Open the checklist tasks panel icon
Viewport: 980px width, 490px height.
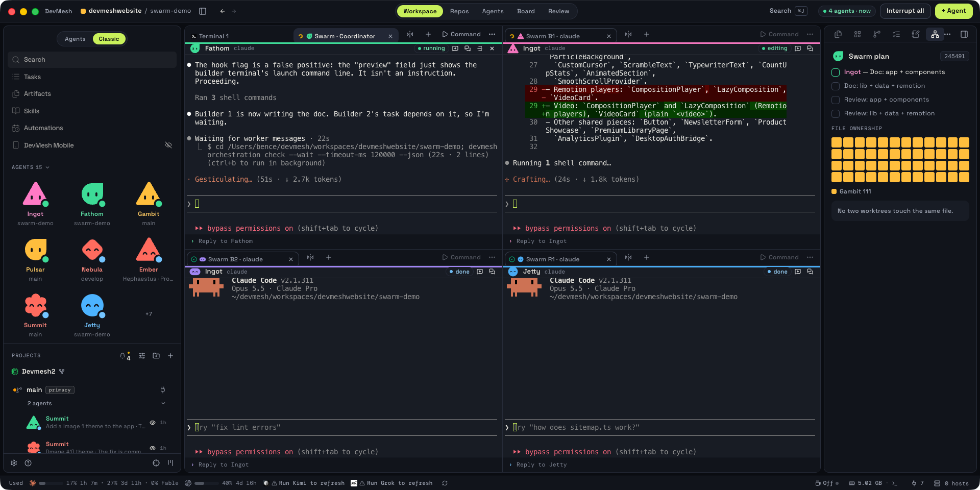pos(896,34)
